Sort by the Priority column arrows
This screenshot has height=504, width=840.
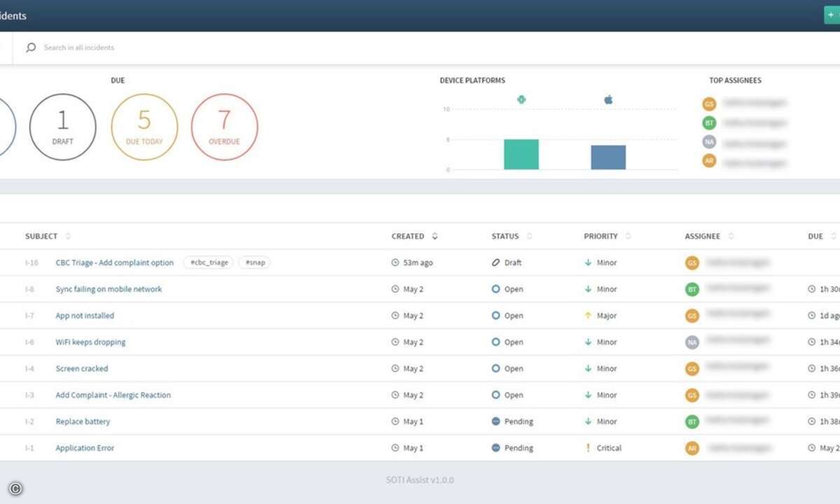tap(628, 237)
